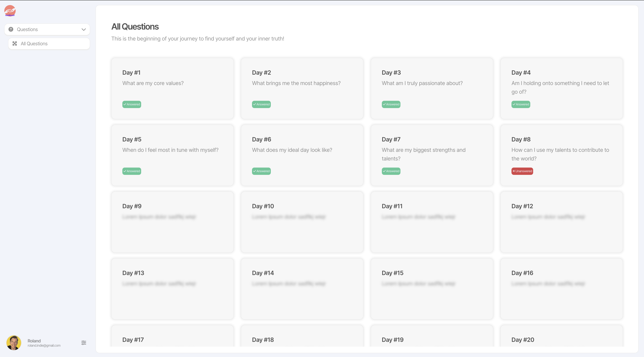Open Day #7 strengths and talents card

pyautogui.click(x=432, y=155)
